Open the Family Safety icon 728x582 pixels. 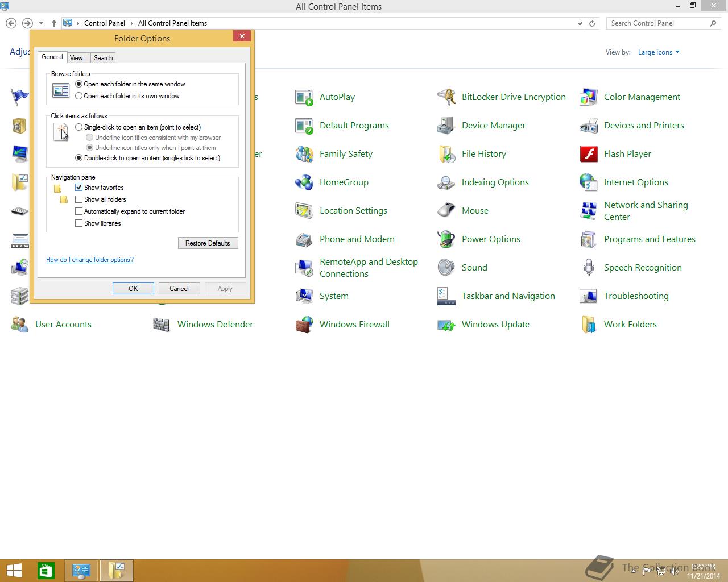(304, 154)
